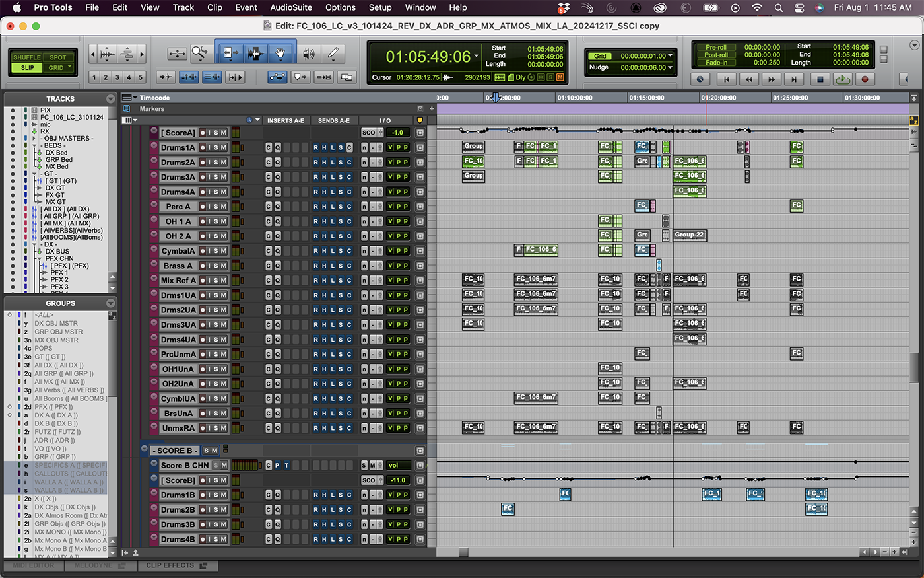Select the Scrubber speaker tool

pyautogui.click(x=308, y=54)
